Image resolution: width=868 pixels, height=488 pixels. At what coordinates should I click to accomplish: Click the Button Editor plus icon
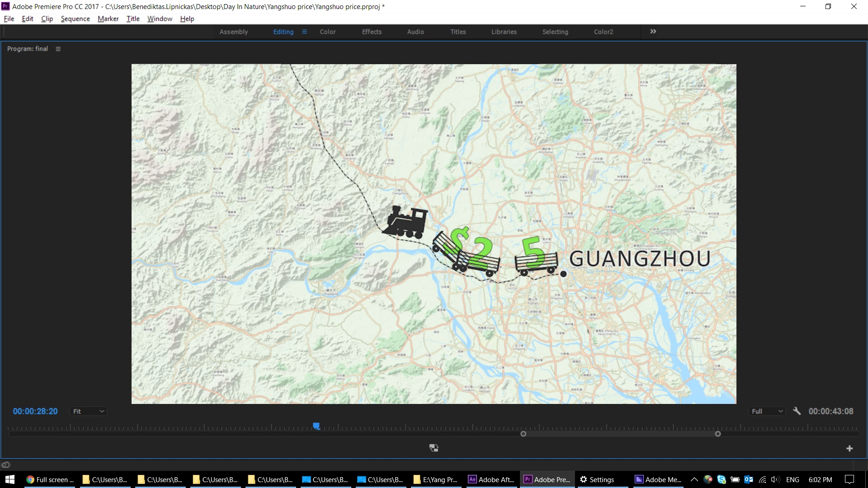point(849,448)
